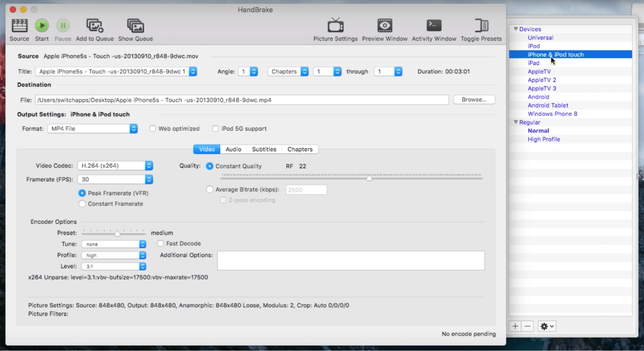
Task: Switch to the Subtitles tab
Action: (264, 149)
